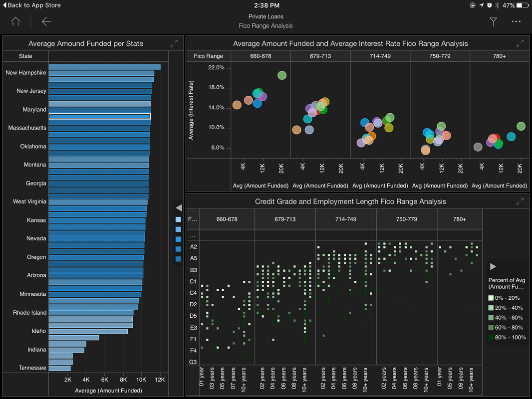Image resolution: width=532 pixels, height=399 pixels.
Task: Expand the Interest Rate Fico Range scatter chart
Action: click(x=520, y=43)
